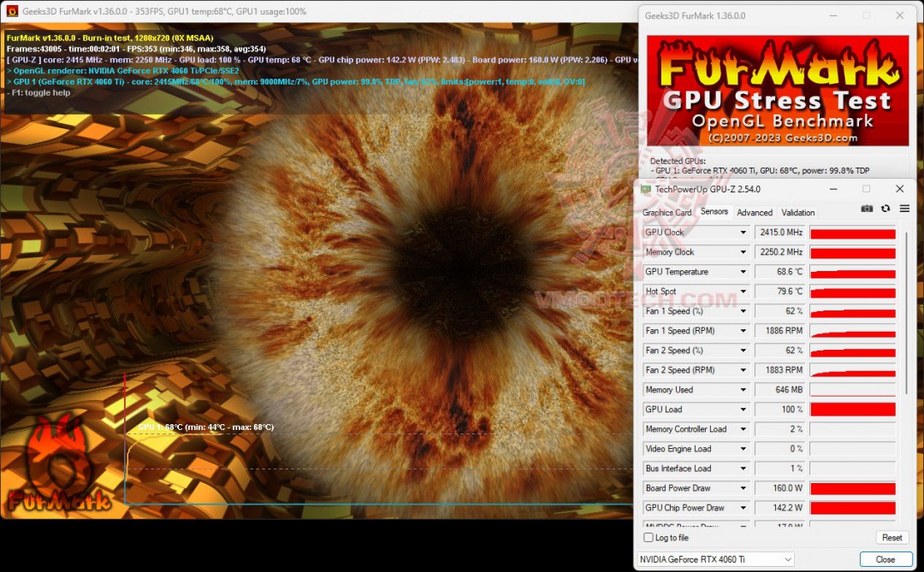The image size is (924, 572).
Task: Click the Detected GPUs text in FurMark
Action: pos(678,161)
